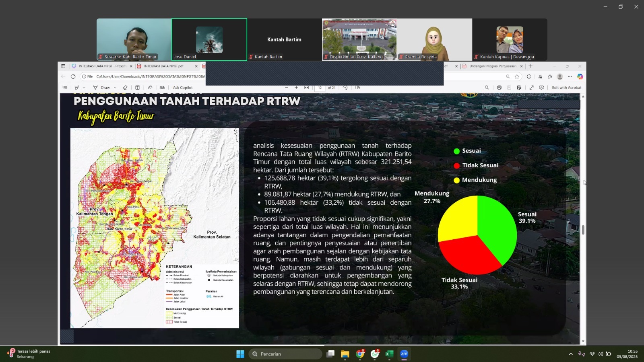644x362 pixels.
Task: Open PDF settings gear icon
Action: (541, 88)
